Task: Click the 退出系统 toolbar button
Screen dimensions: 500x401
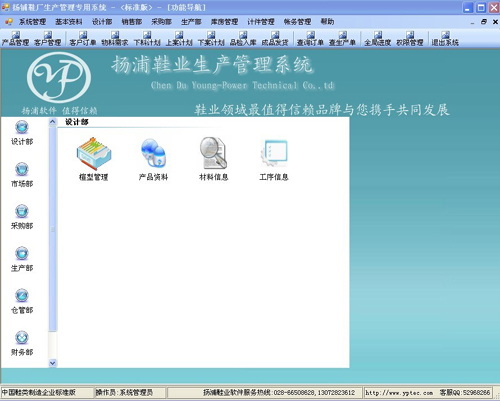Action: [x=445, y=39]
